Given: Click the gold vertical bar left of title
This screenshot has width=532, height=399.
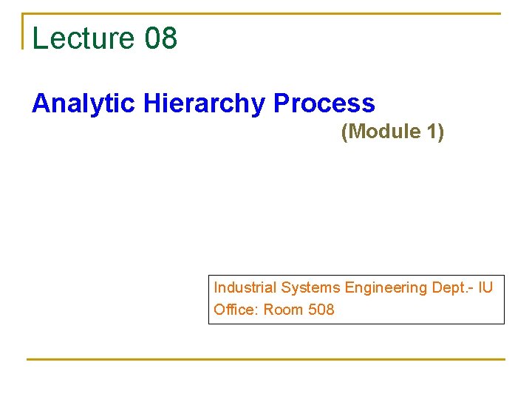Looking at the screenshot, I should pyautogui.click(x=23, y=31).
